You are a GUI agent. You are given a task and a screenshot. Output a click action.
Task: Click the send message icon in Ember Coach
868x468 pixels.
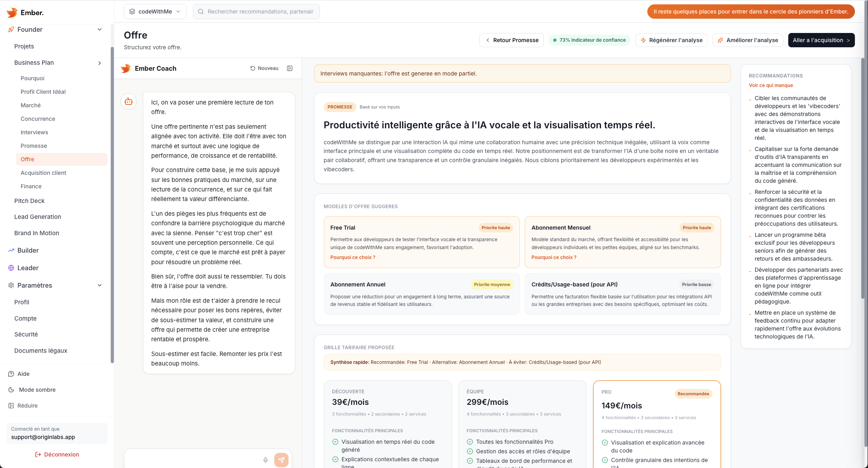tap(282, 460)
